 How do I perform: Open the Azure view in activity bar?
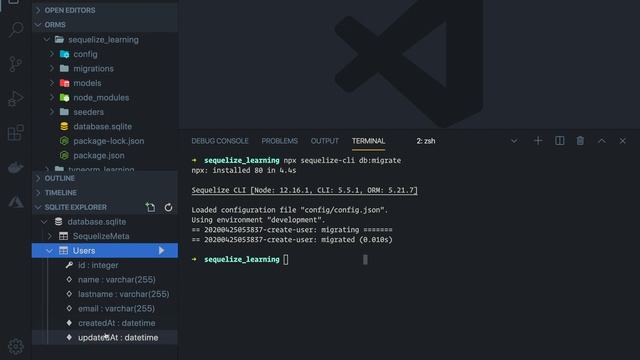click(x=16, y=202)
